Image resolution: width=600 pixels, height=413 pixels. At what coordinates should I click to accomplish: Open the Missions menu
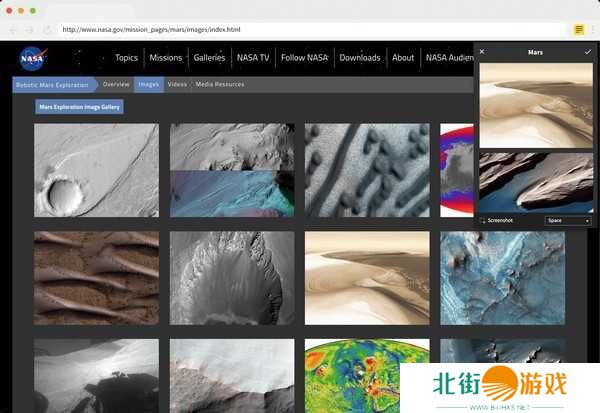coord(166,58)
